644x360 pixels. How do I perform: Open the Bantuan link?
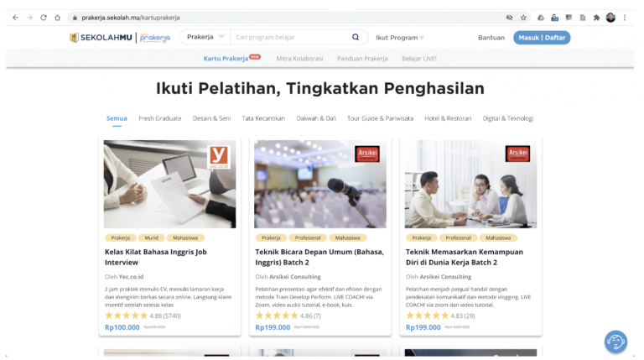pyautogui.click(x=491, y=38)
